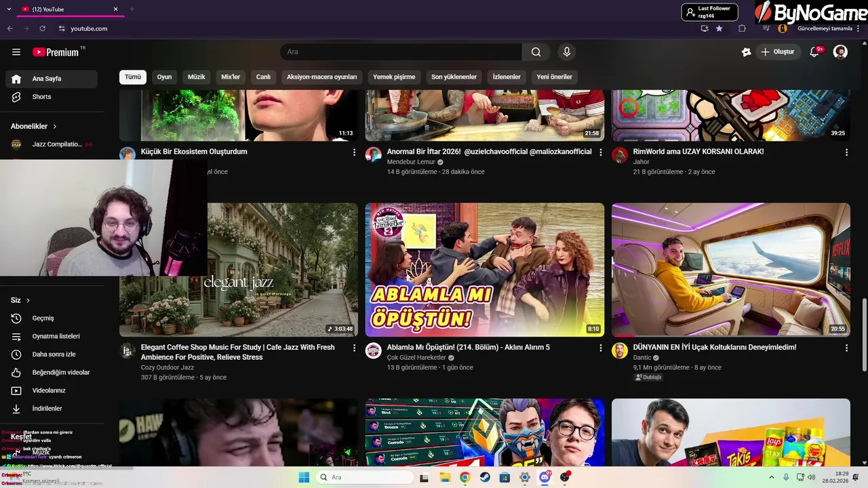
Task: Open Videolarınız in the sidebar
Action: point(52,390)
